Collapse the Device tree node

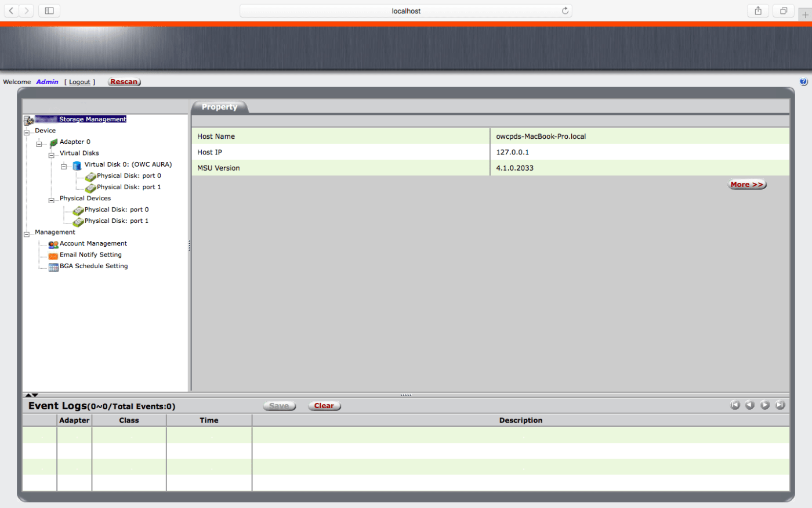(27, 133)
